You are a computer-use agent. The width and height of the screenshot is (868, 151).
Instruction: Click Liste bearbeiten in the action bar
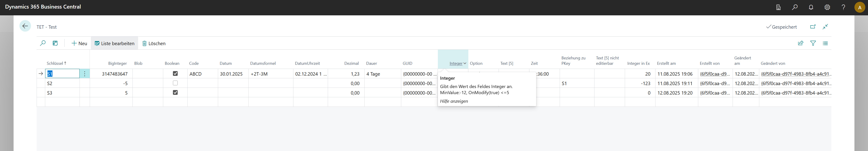coord(115,43)
